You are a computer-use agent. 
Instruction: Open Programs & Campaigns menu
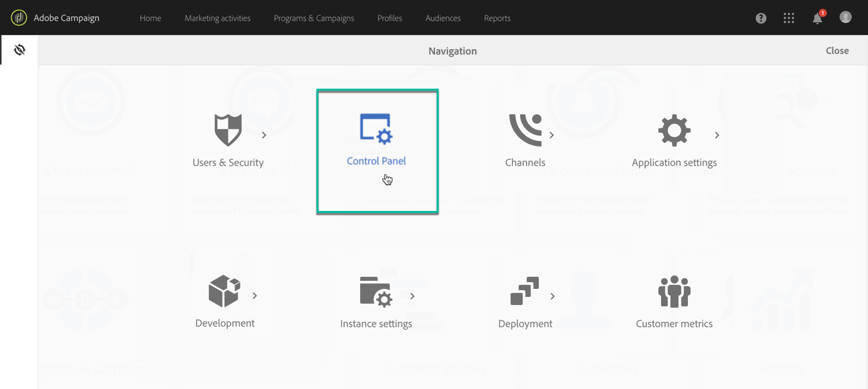(x=314, y=18)
